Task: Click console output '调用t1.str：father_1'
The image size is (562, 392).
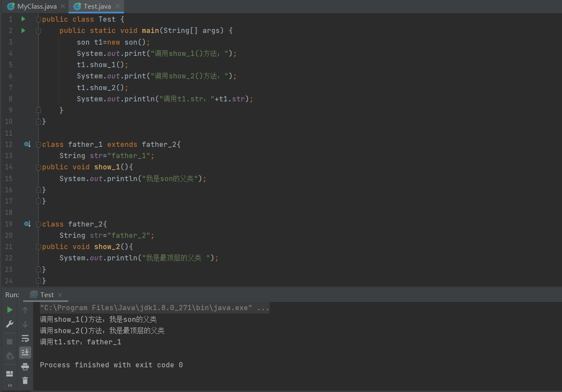Action: [x=81, y=342]
